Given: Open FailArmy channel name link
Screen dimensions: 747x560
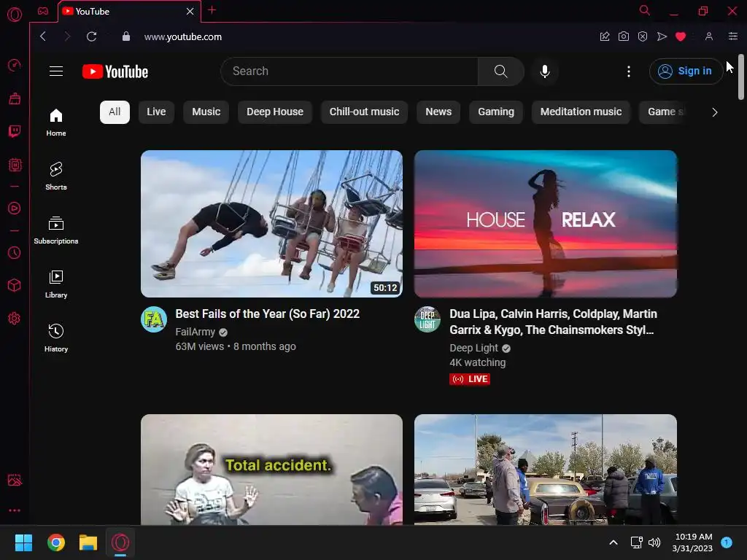Looking at the screenshot, I should 196,332.
